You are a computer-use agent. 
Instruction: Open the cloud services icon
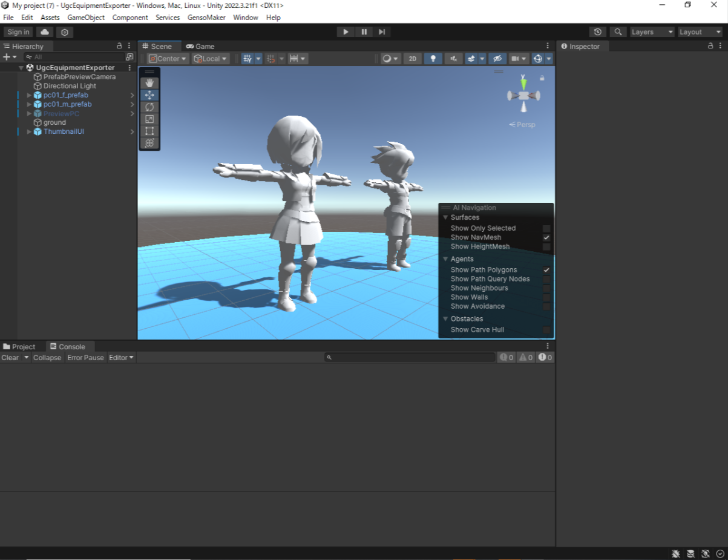tap(45, 32)
